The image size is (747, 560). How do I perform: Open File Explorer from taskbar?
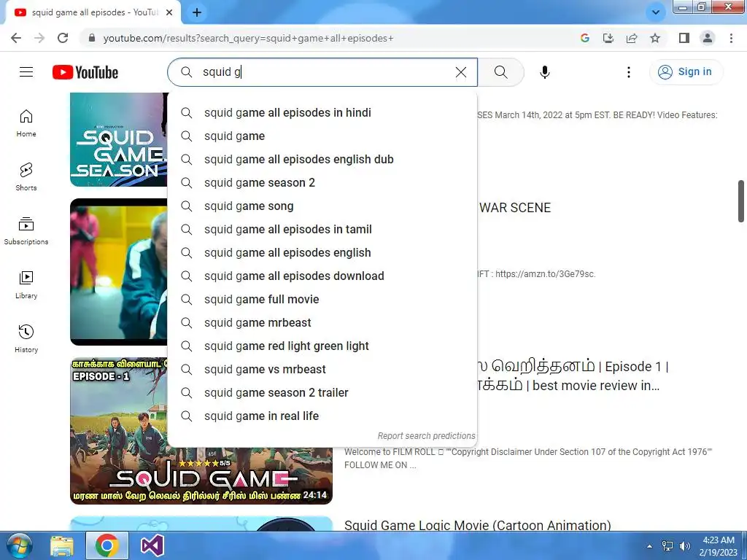(x=62, y=545)
